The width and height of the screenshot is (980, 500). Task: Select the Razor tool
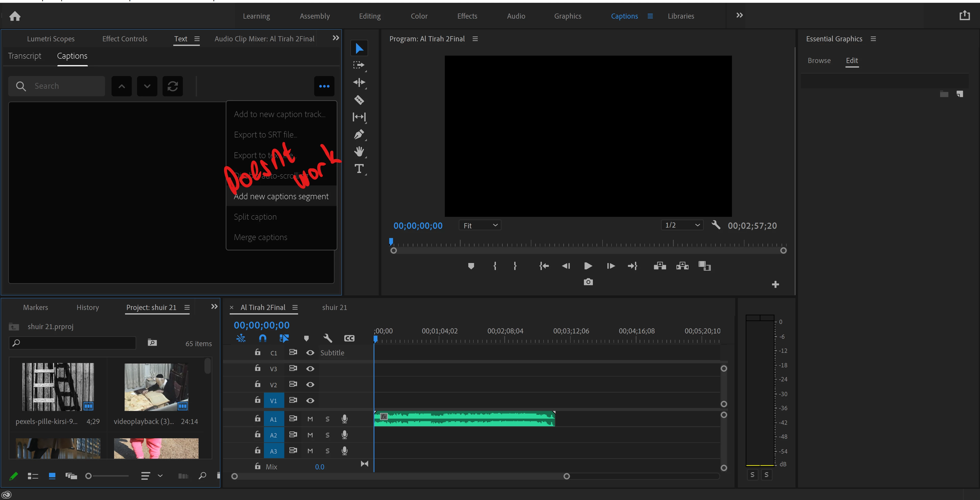359,100
